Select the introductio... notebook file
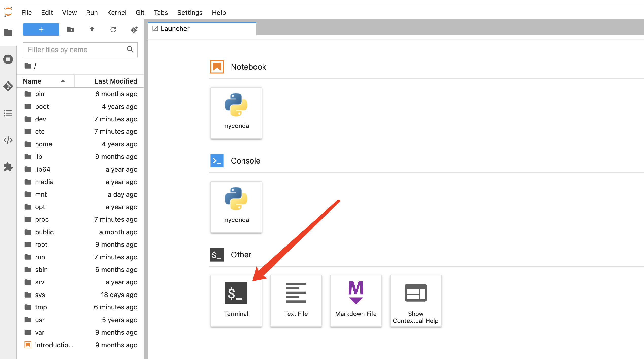 pyautogui.click(x=80, y=345)
